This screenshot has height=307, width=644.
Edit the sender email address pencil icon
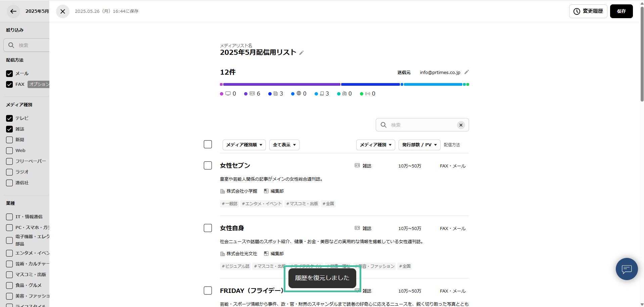click(x=466, y=72)
